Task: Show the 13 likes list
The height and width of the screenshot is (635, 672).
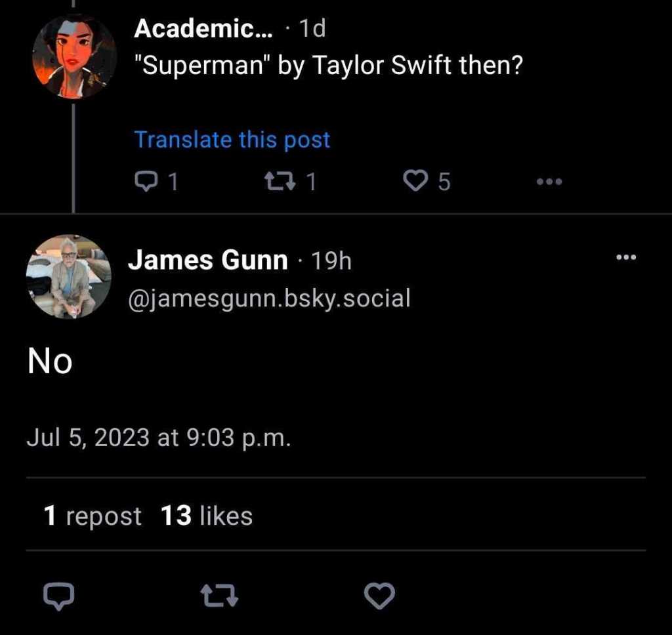Action: coord(207,516)
